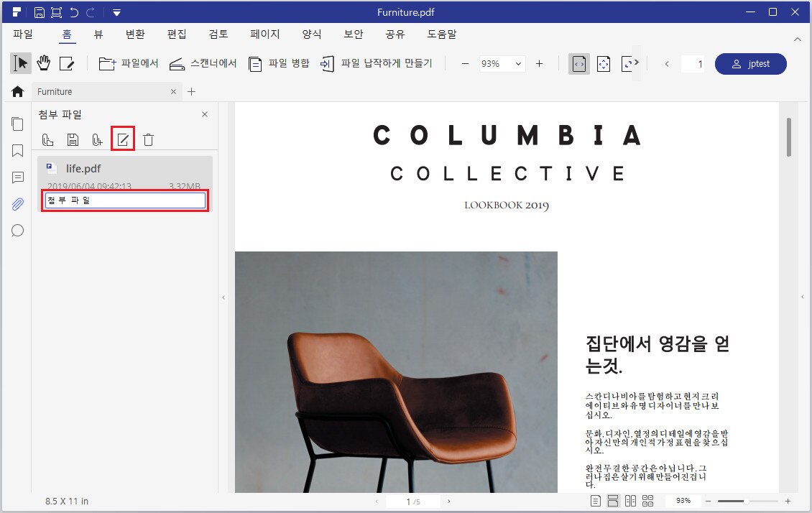812x513 pixels.
Task: Switch to two-page view
Action: coord(630,501)
